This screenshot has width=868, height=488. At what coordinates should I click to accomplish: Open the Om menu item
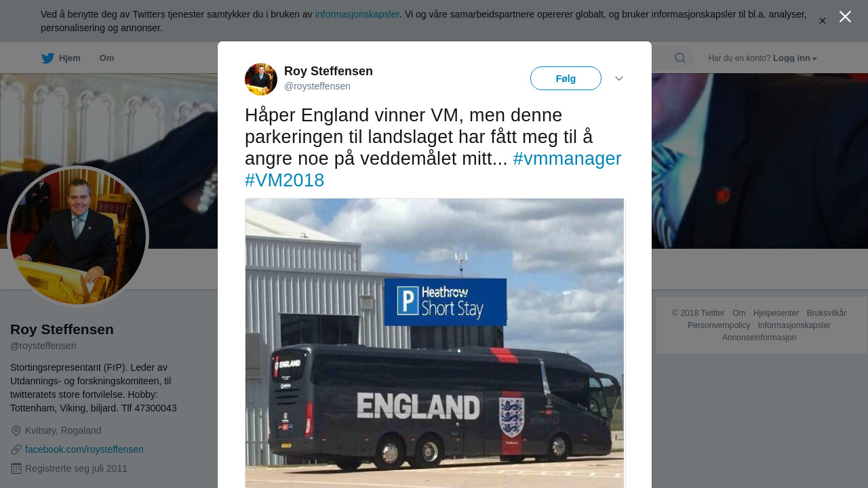click(107, 58)
